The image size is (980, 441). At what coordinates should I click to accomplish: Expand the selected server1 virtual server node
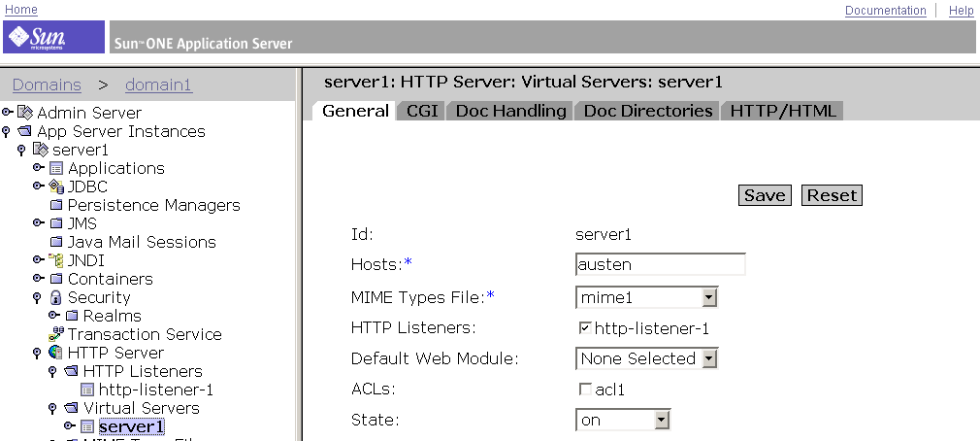tap(70, 426)
